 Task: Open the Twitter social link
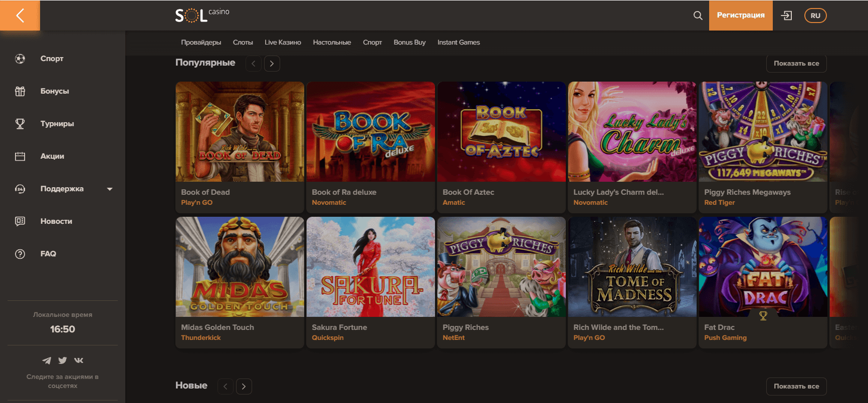point(63,360)
